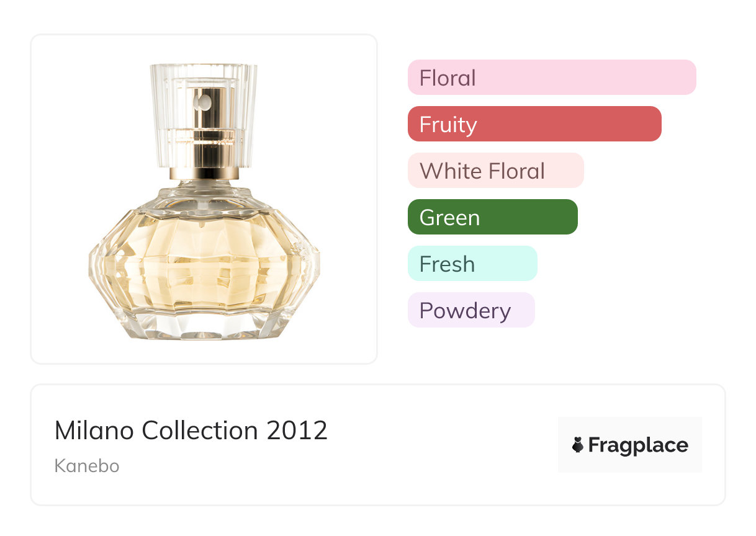
Task: Click the year 2012 in the title
Action: 297,431
